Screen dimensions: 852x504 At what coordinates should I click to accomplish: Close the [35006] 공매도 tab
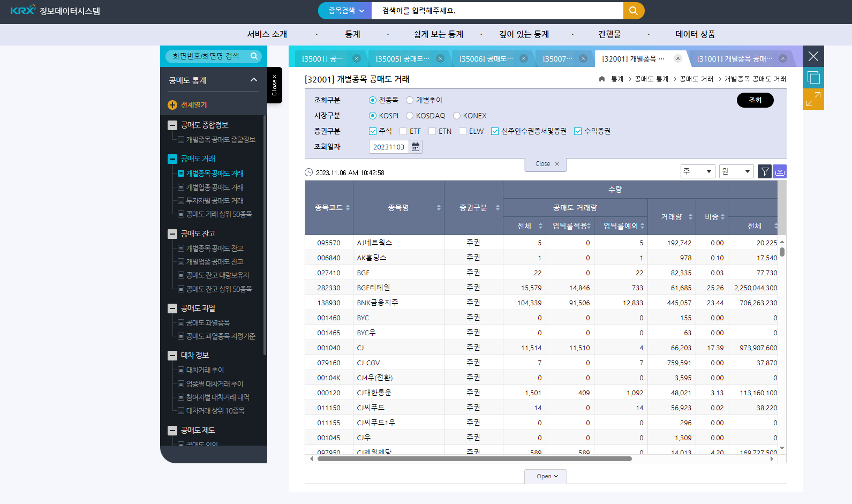click(x=524, y=58)
